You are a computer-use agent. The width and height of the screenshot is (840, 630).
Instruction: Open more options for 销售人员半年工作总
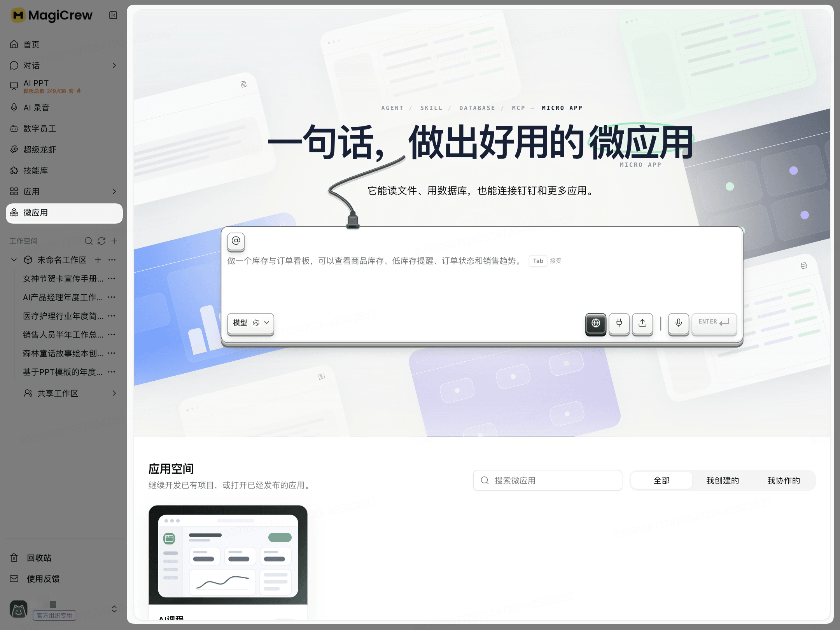(112, 334)
